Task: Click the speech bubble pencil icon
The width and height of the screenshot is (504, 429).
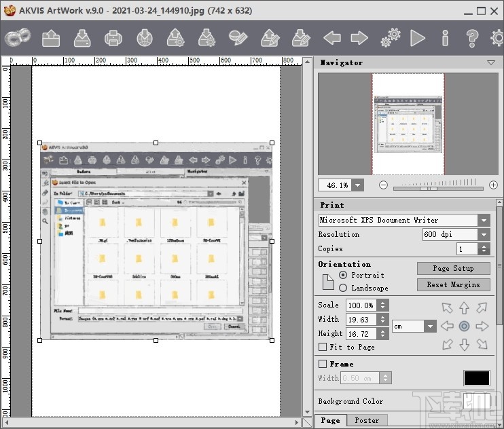Action: coord(238,38)
